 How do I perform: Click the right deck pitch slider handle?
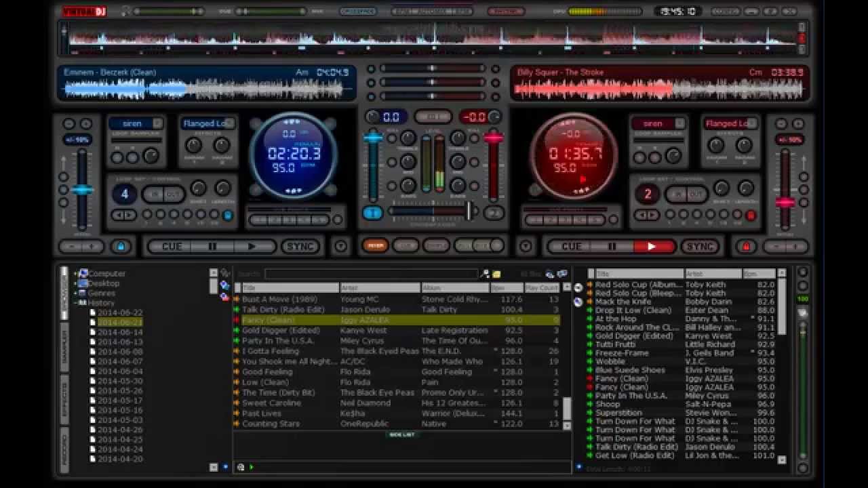coord(785,202)
